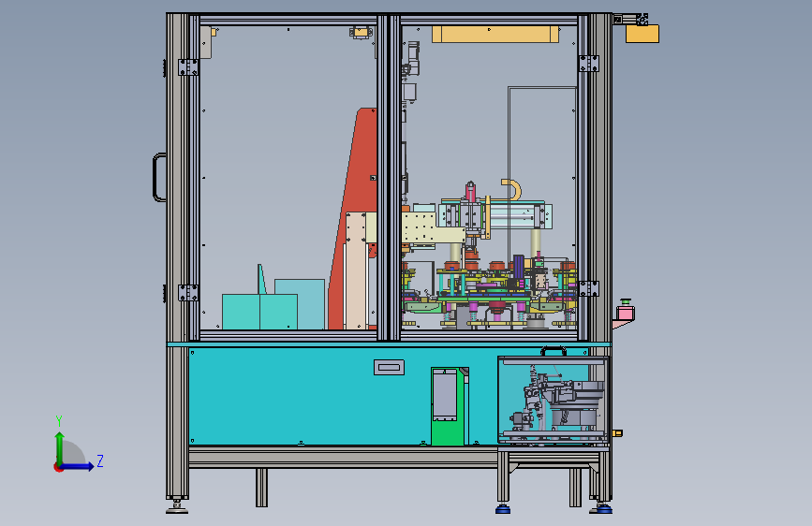Viewport: 812px width, 526px height.
Task: Click the black handle atop the feeder enclosure
Action: point(554,352)
